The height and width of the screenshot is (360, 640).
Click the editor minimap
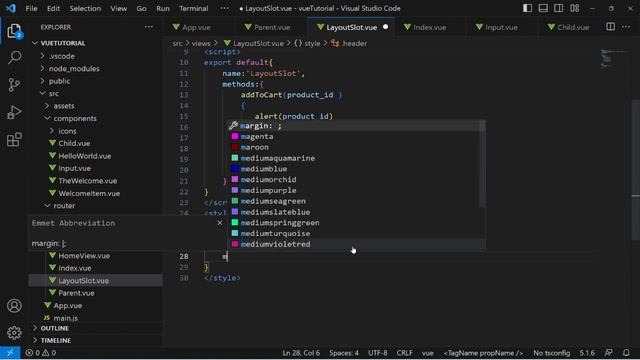point(614,59)
